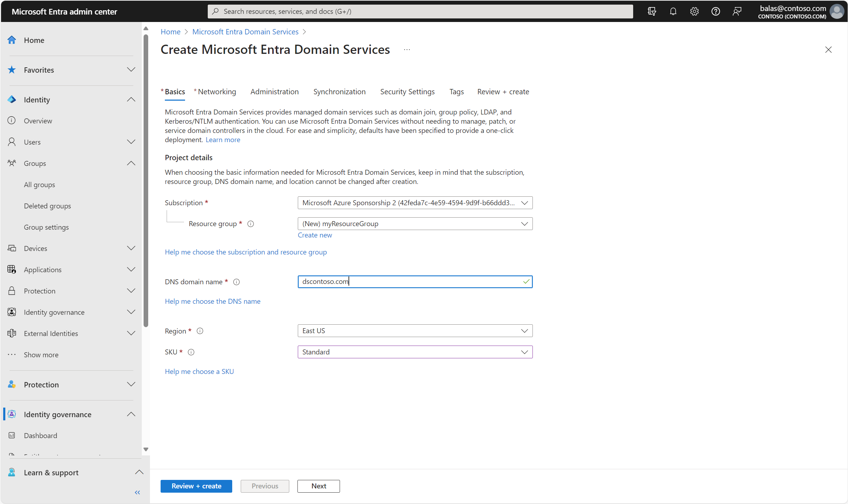Switch to the Networking tab
Image resolution: width=848 pixels, height=504 pixels.
coord(217,91)
